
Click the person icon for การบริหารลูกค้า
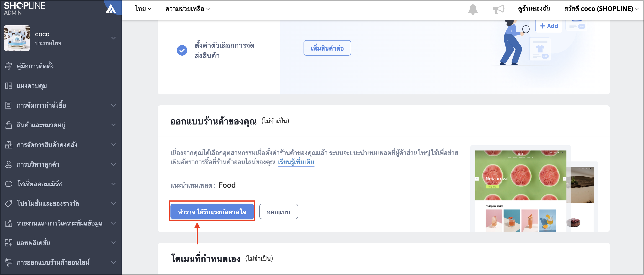8,164
